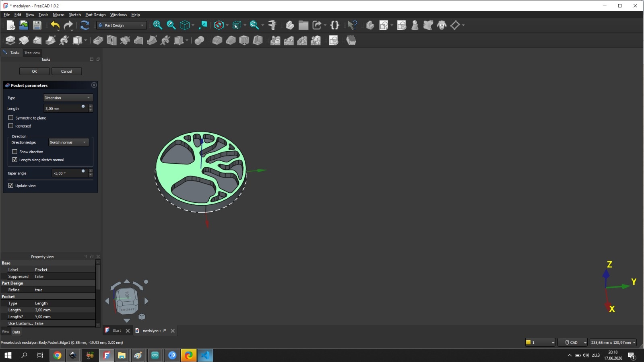Open the Pocket Type dropdown set to Dimension
This screenshot has height=362, width=644.
pyautogui.click(x=68, y=98)
